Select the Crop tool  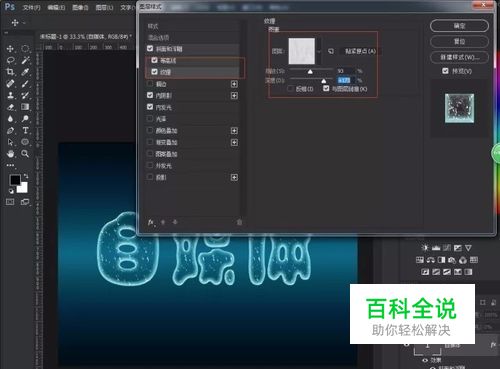[10, 72]
